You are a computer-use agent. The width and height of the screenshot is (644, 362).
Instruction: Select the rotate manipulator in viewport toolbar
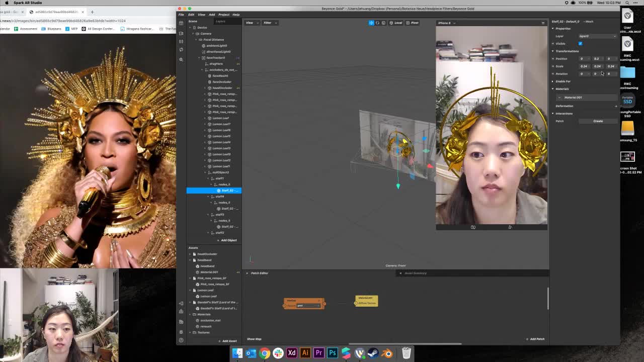377,23
